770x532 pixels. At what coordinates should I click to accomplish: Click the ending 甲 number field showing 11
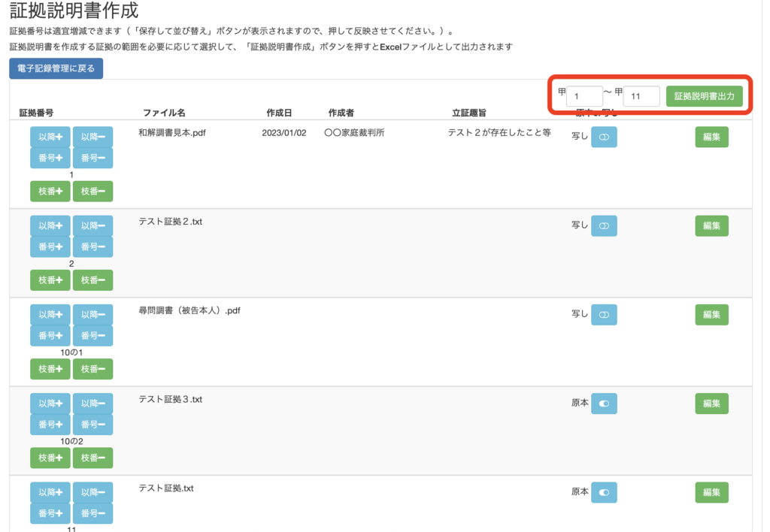coord(641,96)
